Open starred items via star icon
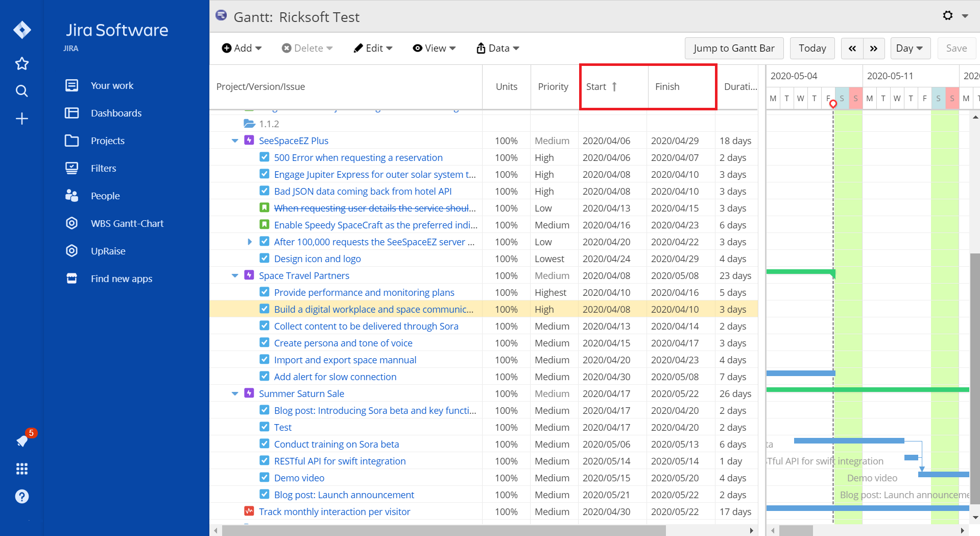Viewport: 980px width, 536px height. (x=22, y=64)
